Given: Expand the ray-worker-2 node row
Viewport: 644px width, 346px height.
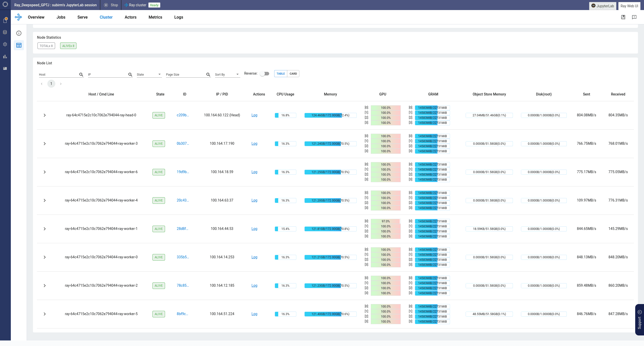Looking at the screenshot, I should (x=45, y=286).
